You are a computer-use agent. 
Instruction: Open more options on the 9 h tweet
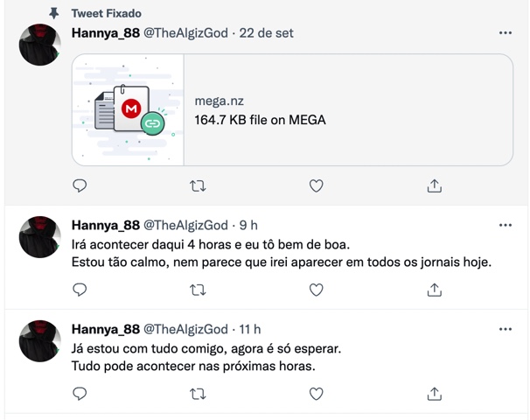tap(505, 225)
